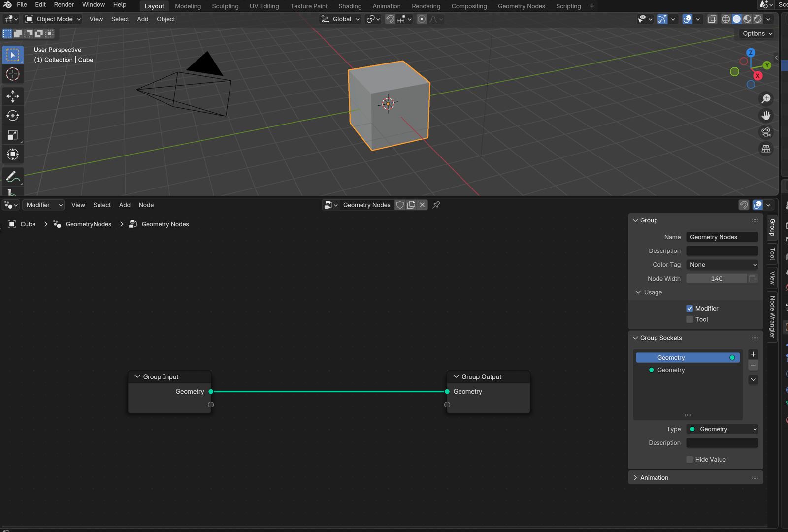
Task: Enable the Hide Value checkbox
Action: click(x=689, y=459)
